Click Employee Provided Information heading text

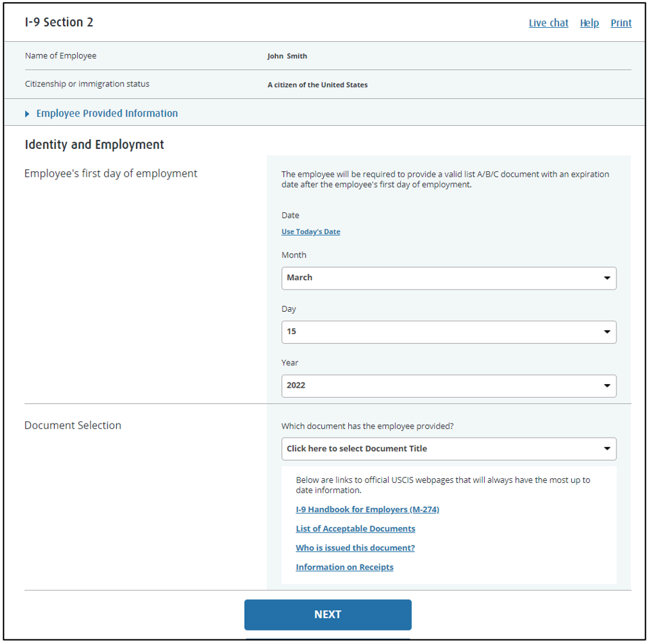(x=107, y=114)
